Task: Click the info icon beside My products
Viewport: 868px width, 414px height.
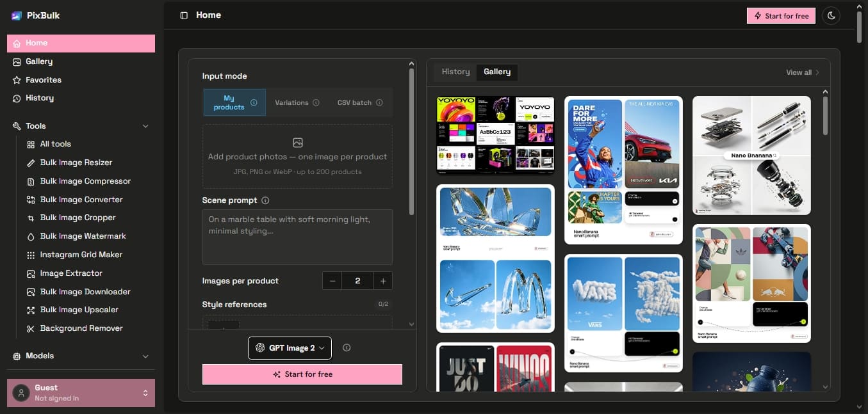Action: [254, 102]
